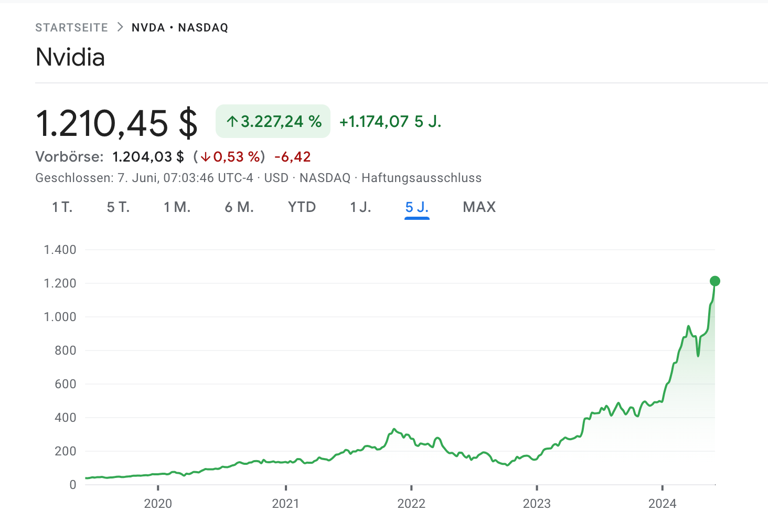Click the 2023 x-axis label
This screenshot has height=532, width=768.
pyautogui.click(x=537, y=504)
